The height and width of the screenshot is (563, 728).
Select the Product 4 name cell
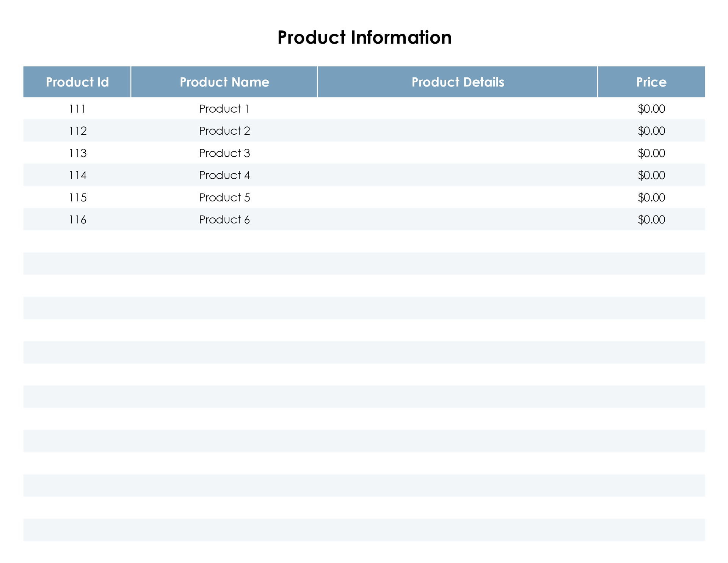(224, 175)
